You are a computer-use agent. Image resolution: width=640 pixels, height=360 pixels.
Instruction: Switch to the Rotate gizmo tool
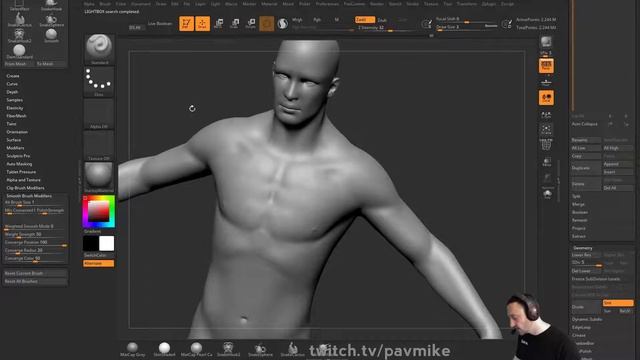[x=250, y=23]
